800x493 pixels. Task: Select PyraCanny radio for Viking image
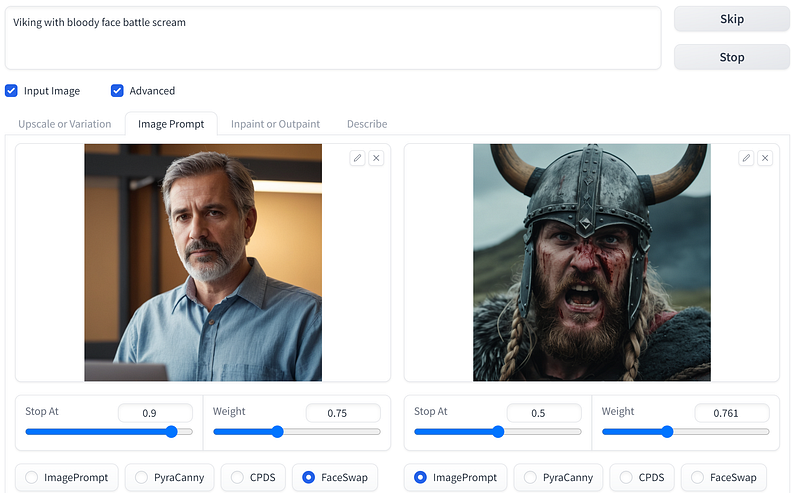pyautogui.click(x=530, y=477)
